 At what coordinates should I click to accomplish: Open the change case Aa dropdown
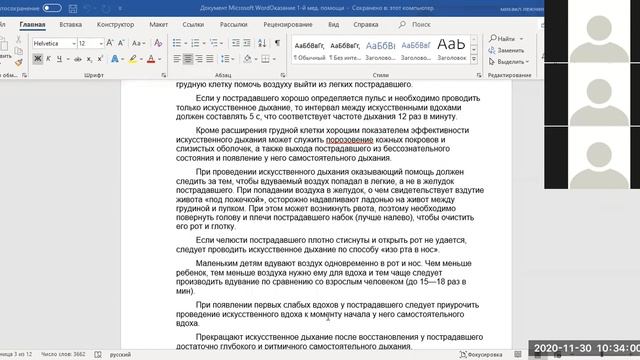pos(138,43)
